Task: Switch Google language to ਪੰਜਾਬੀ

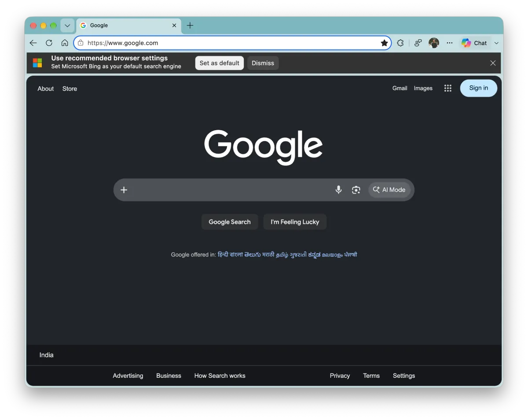Action: coord(351,255)
